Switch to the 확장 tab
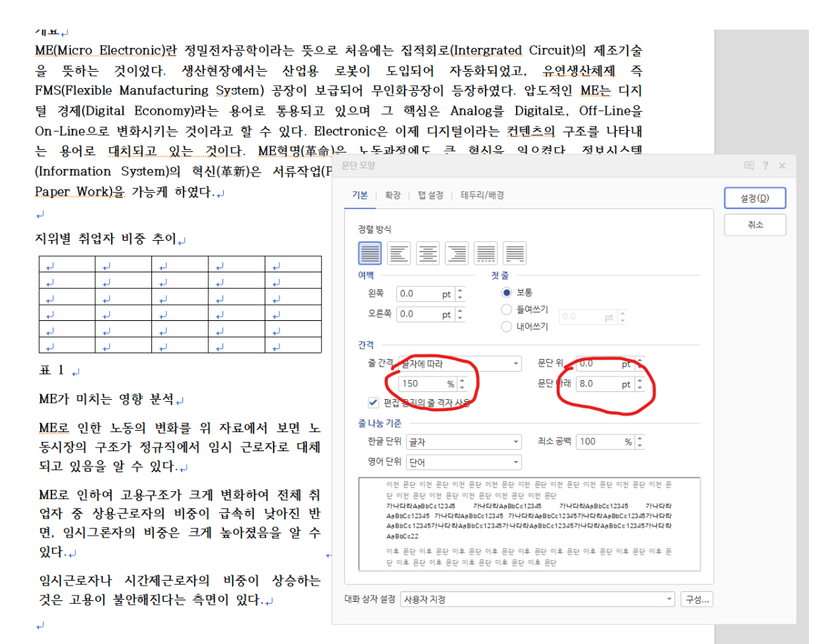 (x=392, y=196)
